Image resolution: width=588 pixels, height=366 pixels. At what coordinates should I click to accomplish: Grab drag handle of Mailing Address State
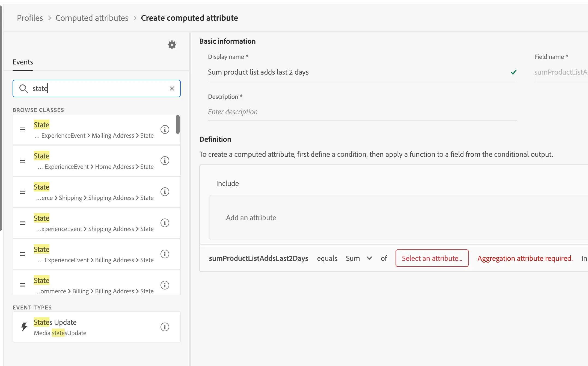(22, 129)
